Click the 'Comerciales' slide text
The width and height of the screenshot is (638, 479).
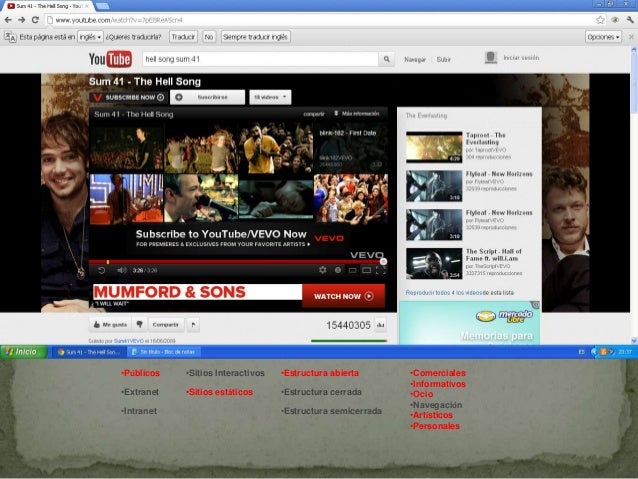point(438,373)
